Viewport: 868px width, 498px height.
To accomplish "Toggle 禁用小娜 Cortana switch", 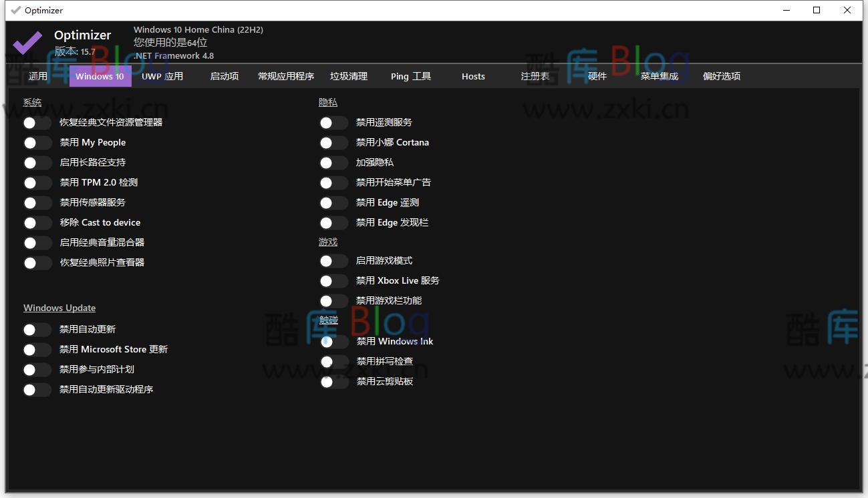I will click(333, 142).
